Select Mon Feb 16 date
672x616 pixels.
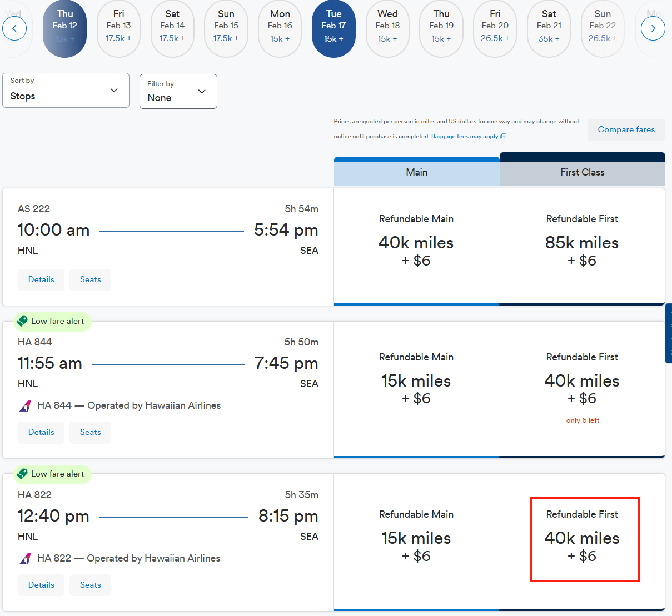coord(280,28)
